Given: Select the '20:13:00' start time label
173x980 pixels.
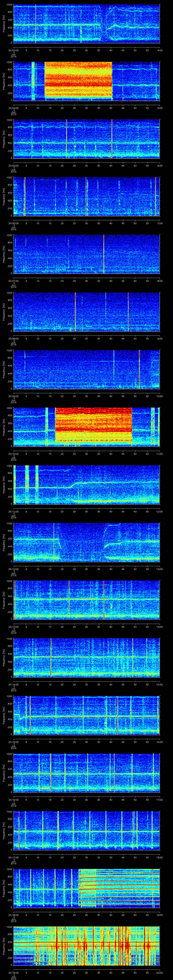Looking at the screenshot, I should tap(13, 627).
